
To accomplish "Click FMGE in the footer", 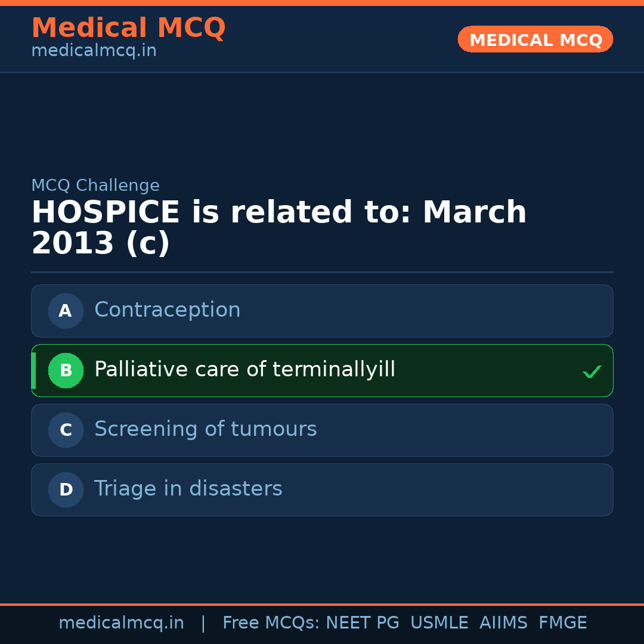I will (x=563, y=623).
